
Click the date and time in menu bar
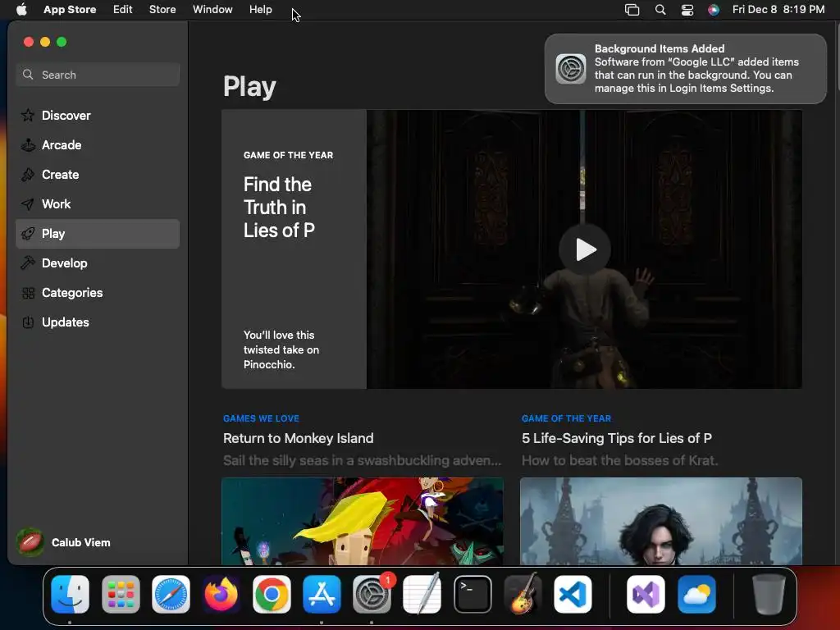coord(778,9)
